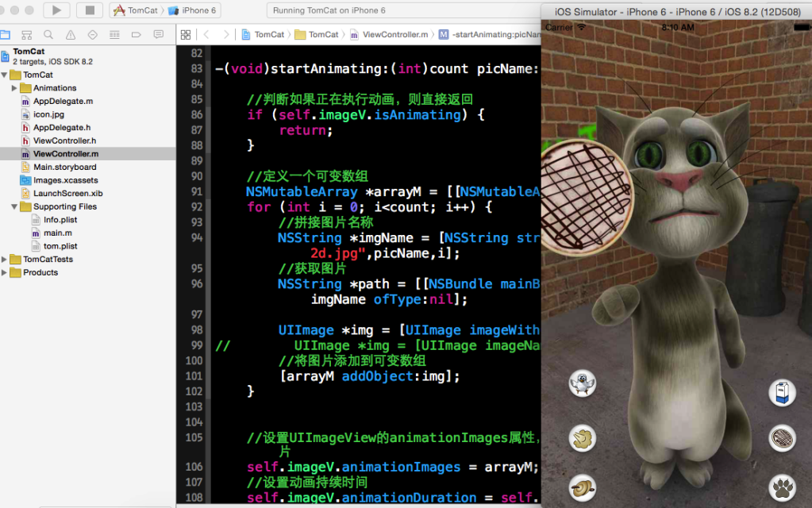Screen dimensions: 812x508
Task: Tap the bird button in the simulator
Action: pos(583,384)
